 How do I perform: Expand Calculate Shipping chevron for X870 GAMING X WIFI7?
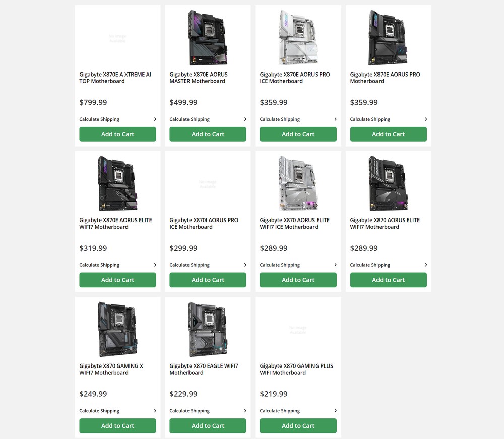click(155, 411)
